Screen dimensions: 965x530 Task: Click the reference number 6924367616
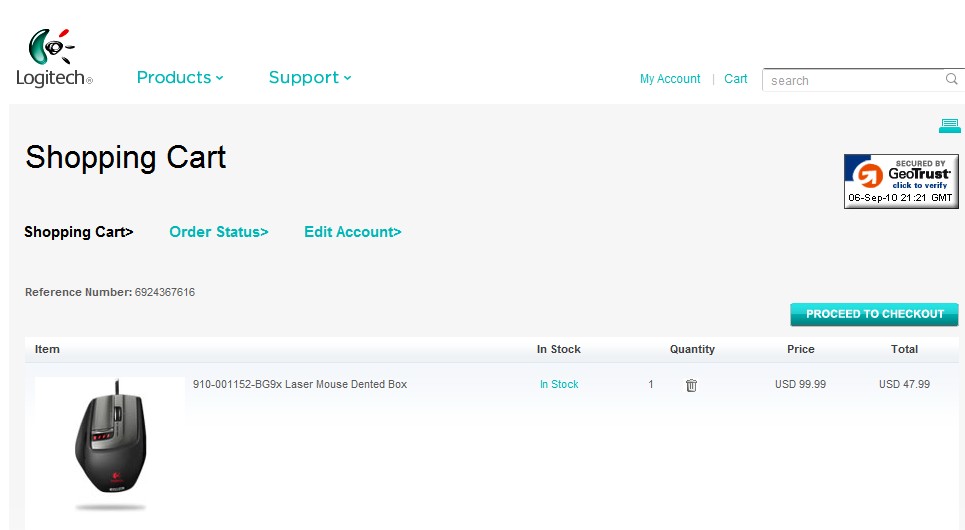coord(165,292)
